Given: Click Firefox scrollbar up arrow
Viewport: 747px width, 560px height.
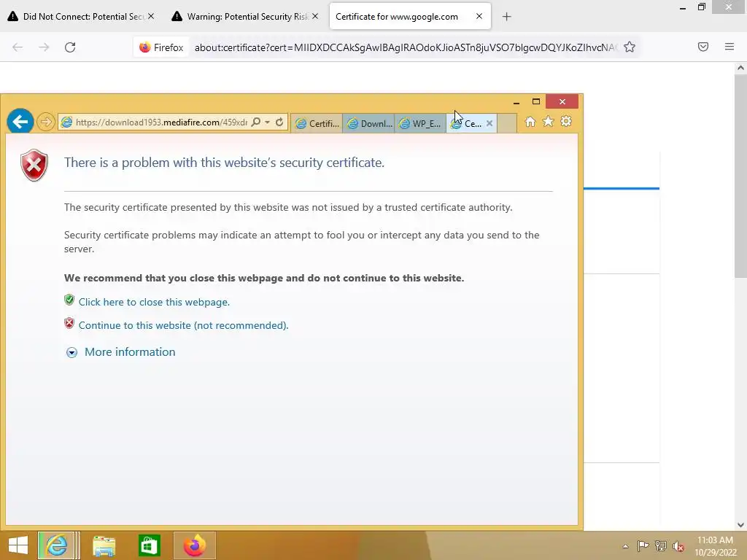Looking at the screenshot, I should coord(741,68).
